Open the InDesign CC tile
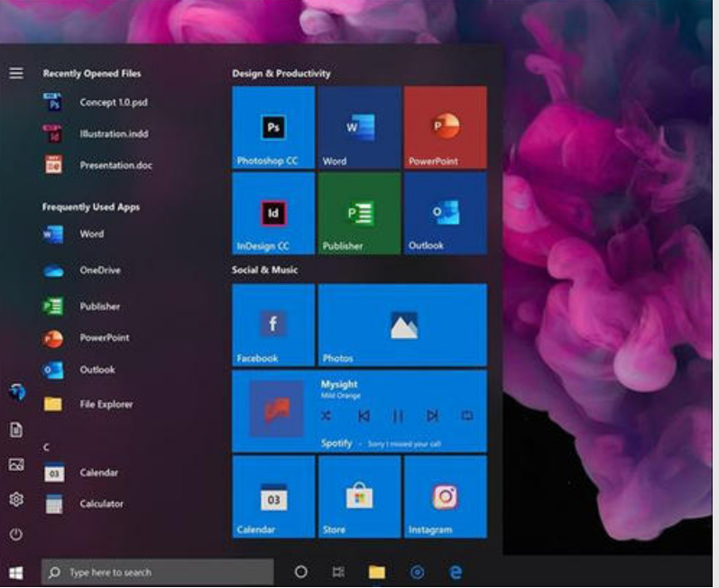The height and width of the screenshot is (588, 719). click(x=273, y=213)
